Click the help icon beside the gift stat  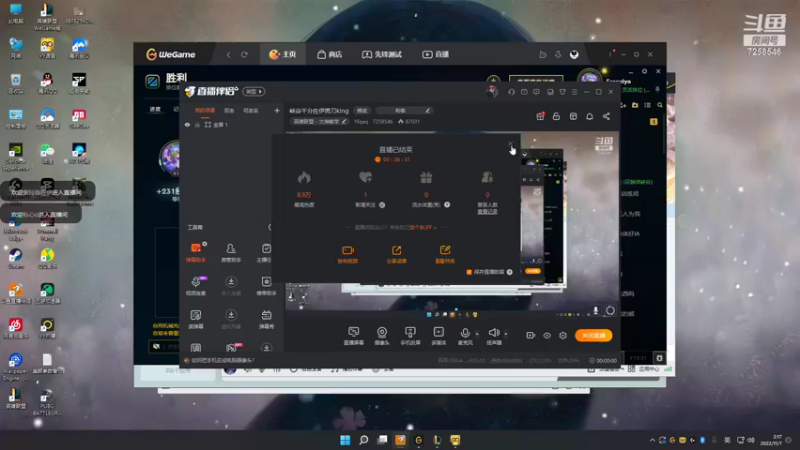[447, 205]
